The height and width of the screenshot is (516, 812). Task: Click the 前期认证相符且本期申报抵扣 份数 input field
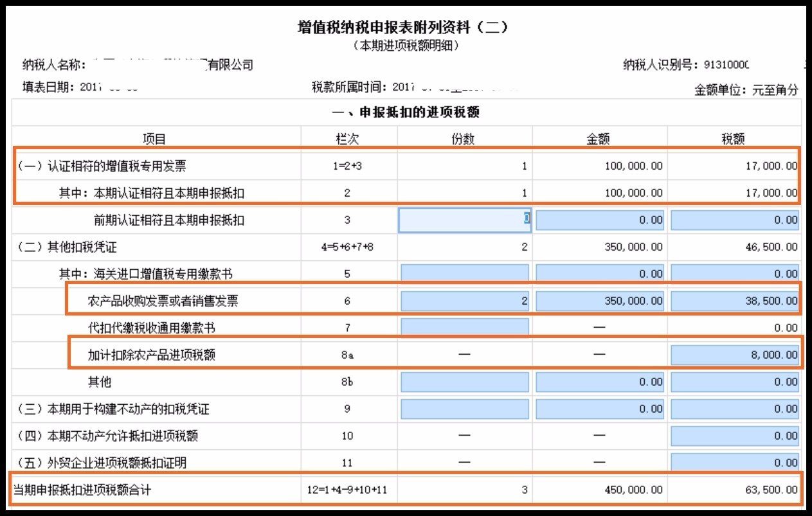tap(464, 219)
